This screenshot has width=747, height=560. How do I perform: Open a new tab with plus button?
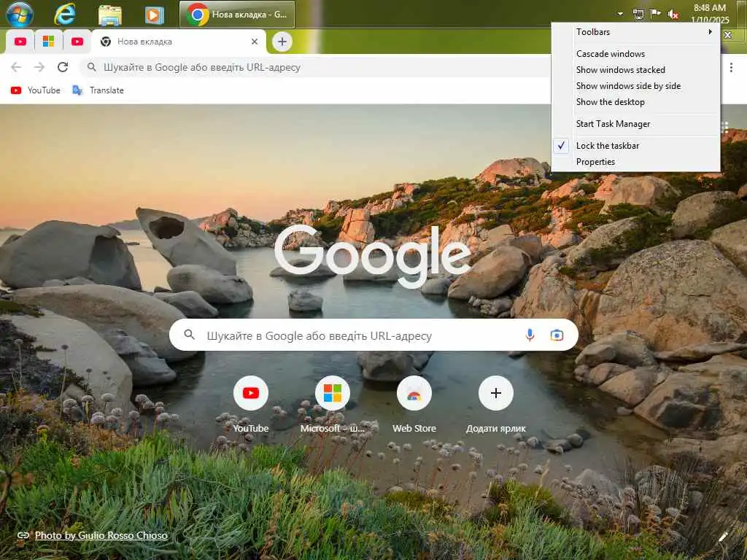point(282,42)
